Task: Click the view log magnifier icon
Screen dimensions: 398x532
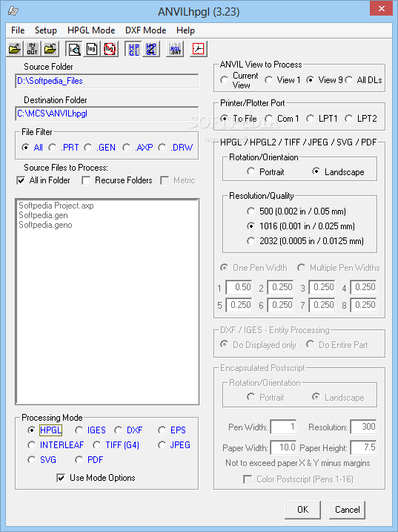Action: click(x=74, y=49)
